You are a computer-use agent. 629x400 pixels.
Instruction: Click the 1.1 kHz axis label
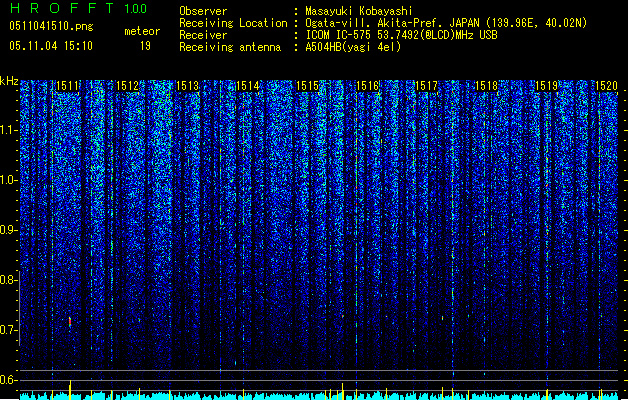pos(9,130)
